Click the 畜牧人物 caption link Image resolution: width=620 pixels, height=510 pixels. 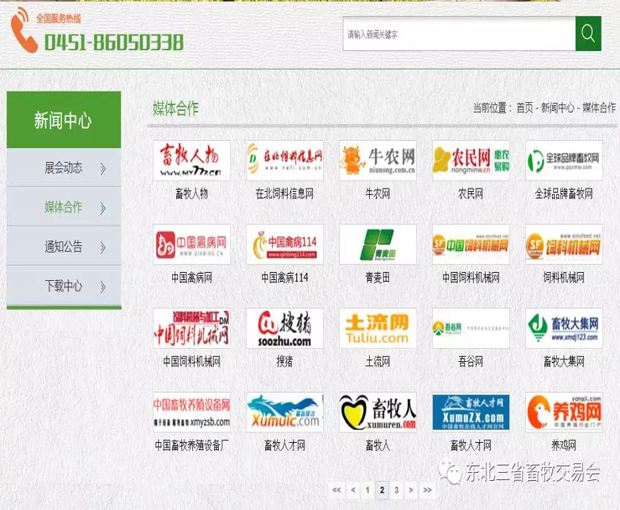click(192, 194)
